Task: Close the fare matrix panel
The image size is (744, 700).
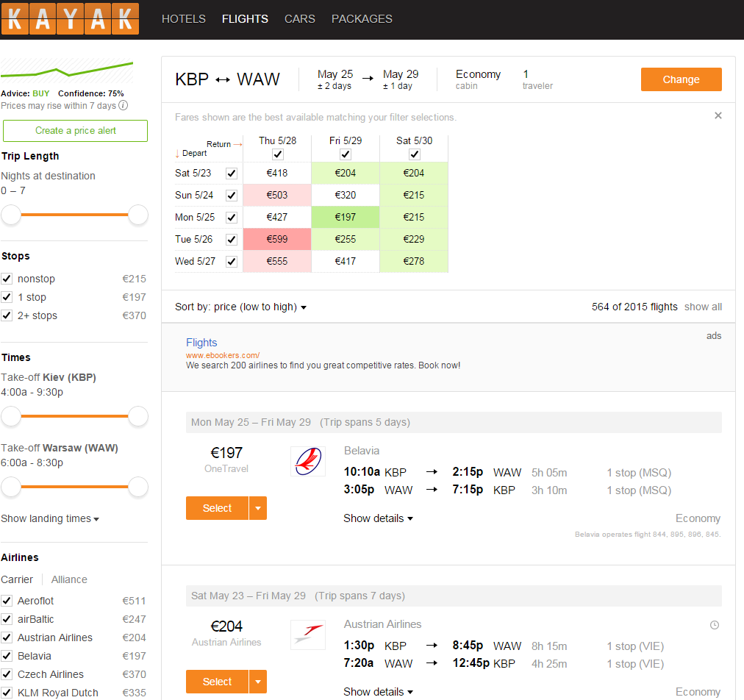Action: [718, 115]
